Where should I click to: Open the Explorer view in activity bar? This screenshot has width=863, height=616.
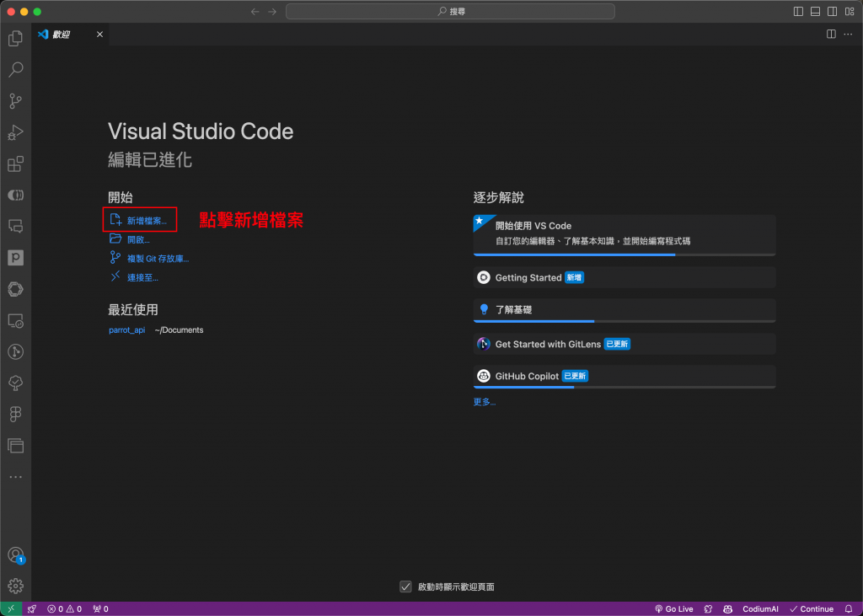[15, 38]
